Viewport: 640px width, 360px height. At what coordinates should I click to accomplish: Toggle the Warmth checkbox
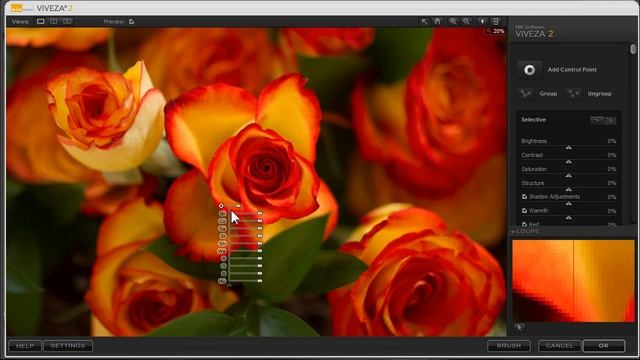(524, 211)
